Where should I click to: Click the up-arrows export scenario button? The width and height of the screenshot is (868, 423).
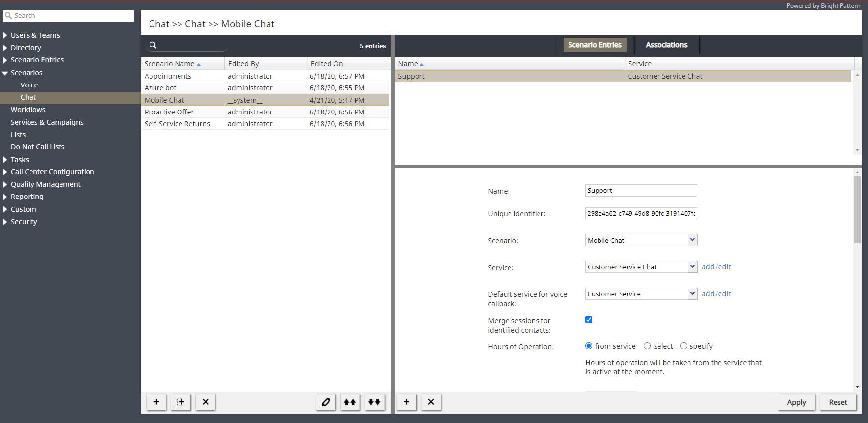[350, 402]
